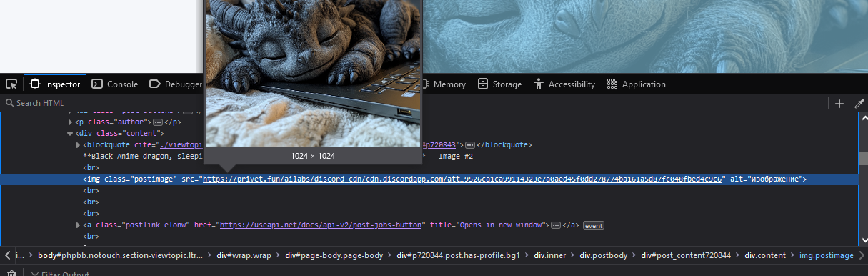The height and width of the screenshot is (276, 868).
Task: Select div#page-body.page-body breadcrumb
Action: tap(334, 255)
